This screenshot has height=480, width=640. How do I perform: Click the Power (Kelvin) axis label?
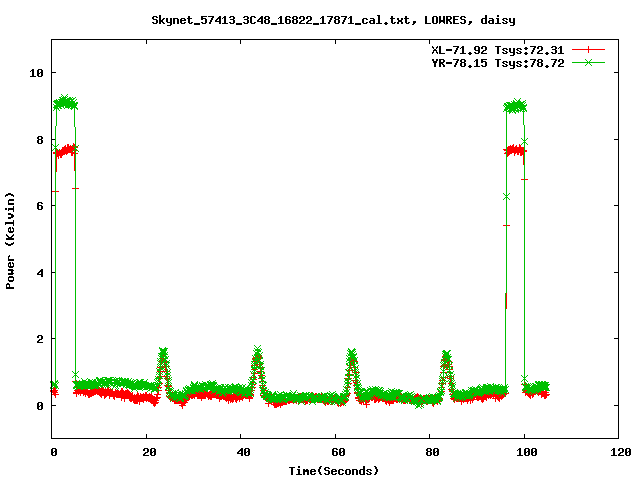(10, 241)
